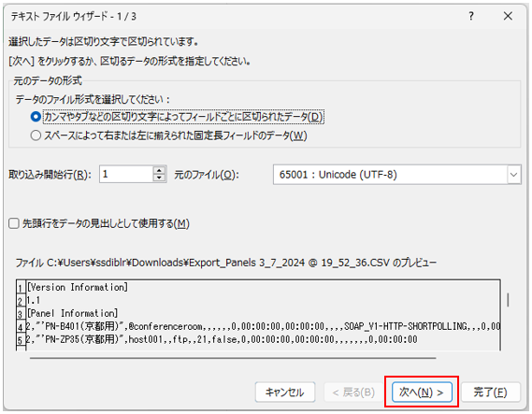Enable the first-row-as-headers checkbox (M)
Image resolution: width=532 pixels, height=414 pixels.
pos(14,223)
